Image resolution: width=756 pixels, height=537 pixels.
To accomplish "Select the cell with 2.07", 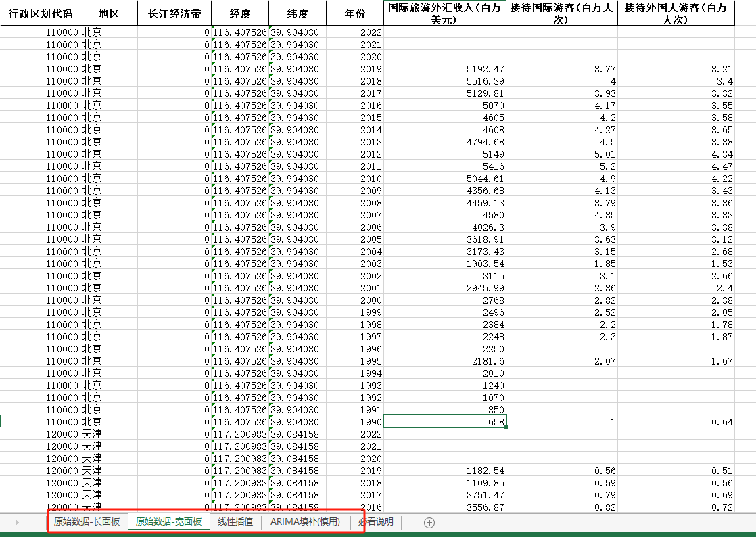I will [x=562, y=361].
